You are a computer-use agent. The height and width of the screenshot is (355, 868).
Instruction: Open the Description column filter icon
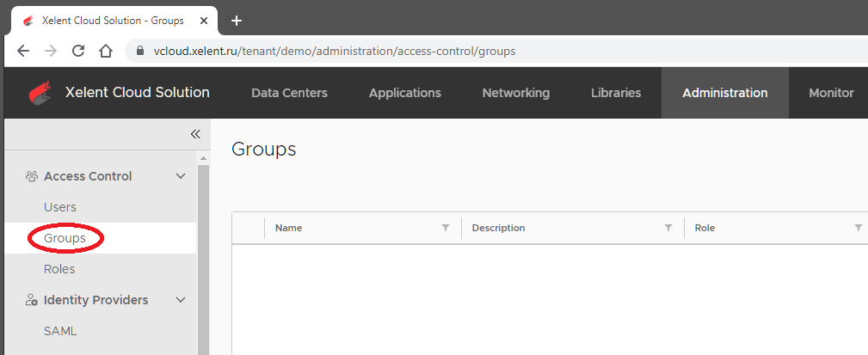tap(668, 228)
